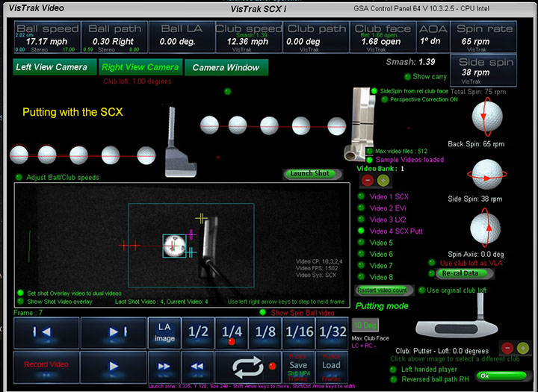This screenshot has width=538, height=392.
Task: Click the Re-cal Data button
Action: click(465, 273)
